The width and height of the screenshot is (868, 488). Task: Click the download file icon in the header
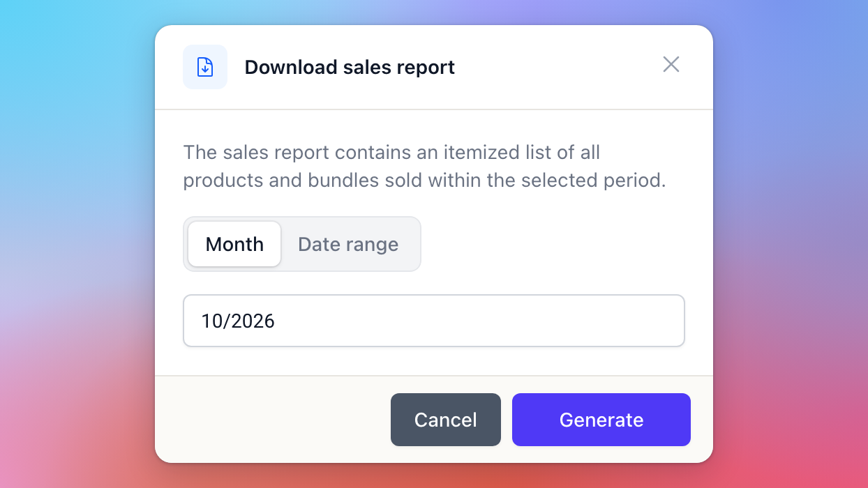click(205, 67)
